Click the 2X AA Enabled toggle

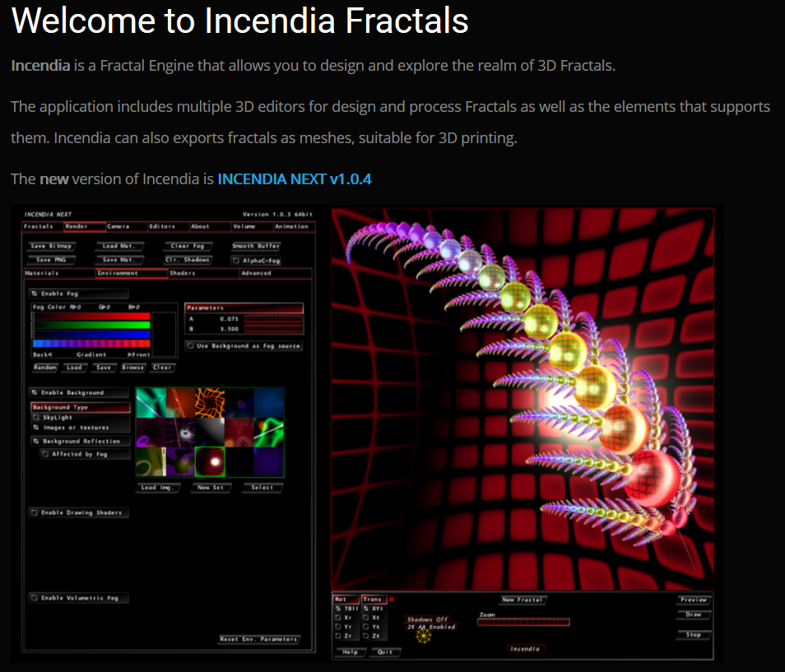tap(431, 627)
